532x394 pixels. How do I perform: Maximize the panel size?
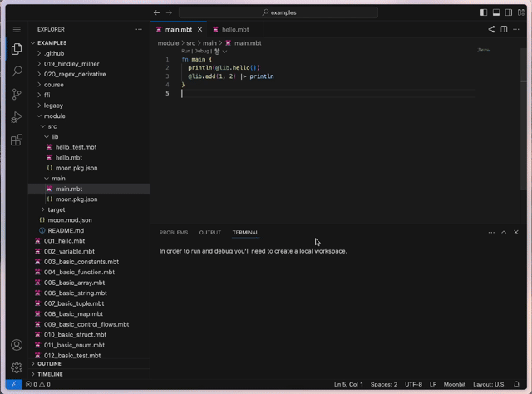[x=504, y=233]
